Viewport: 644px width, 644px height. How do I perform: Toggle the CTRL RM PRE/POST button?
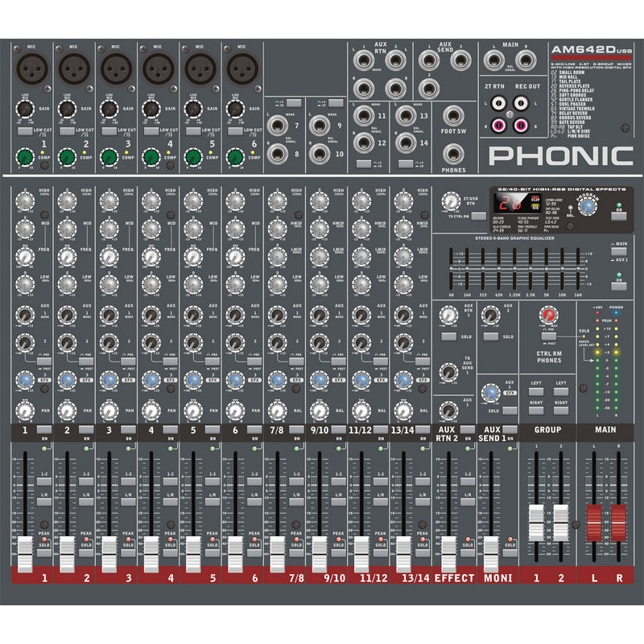(549, 336)
